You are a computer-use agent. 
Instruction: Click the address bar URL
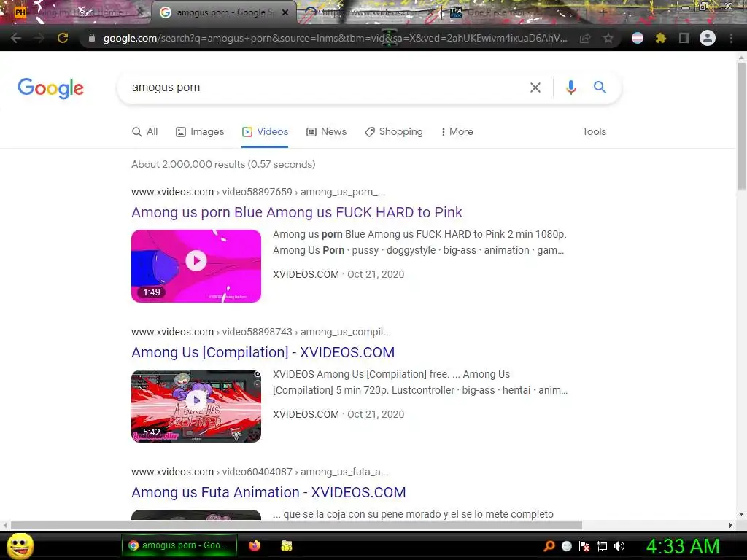coord(335,38)
